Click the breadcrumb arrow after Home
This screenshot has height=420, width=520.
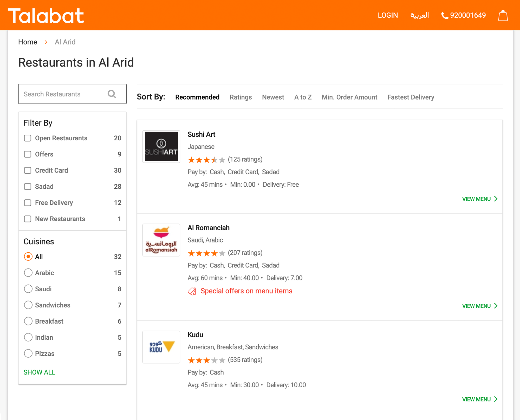coord(46,42)
